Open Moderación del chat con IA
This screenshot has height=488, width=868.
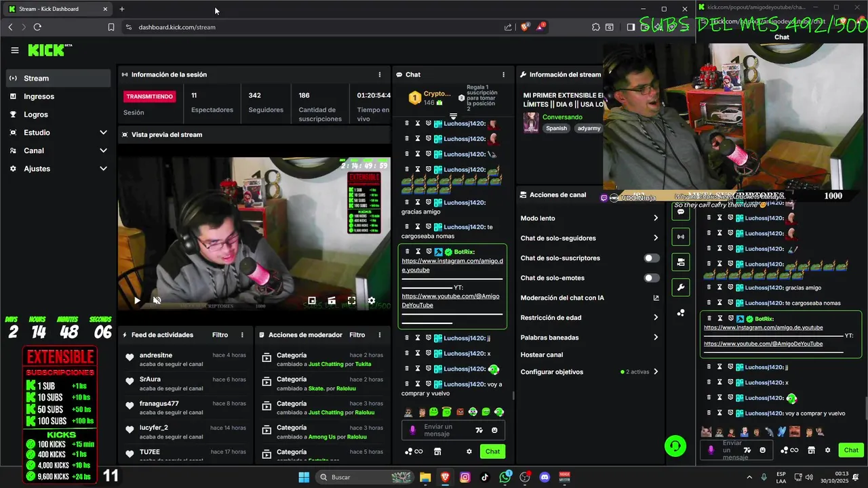[589, 298]
